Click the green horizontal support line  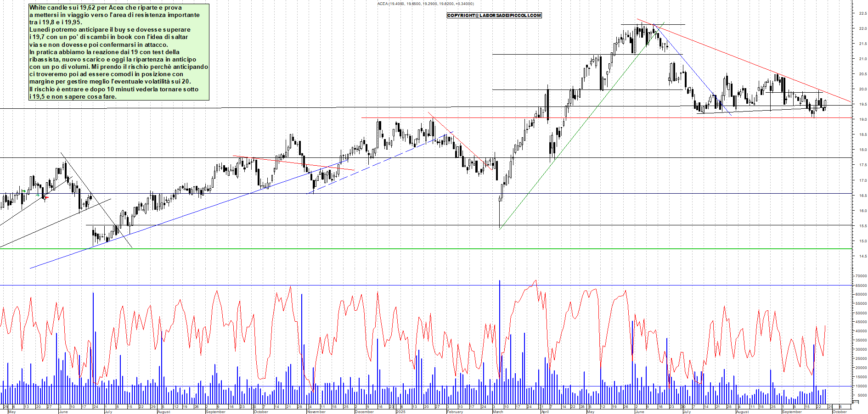pyautogui.click(x=426, y=249)
